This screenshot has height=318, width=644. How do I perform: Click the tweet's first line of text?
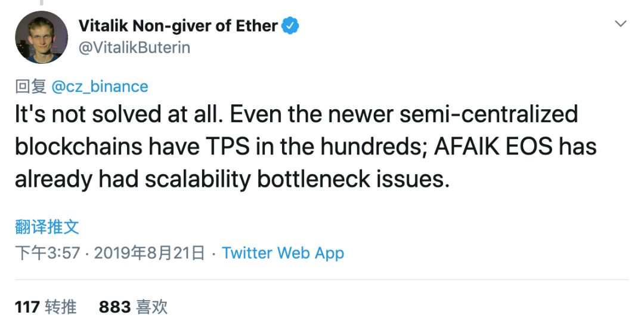coord(296,114)
